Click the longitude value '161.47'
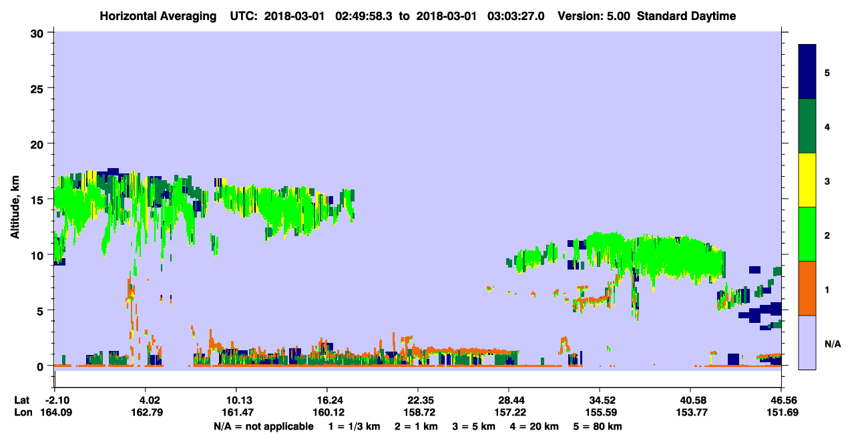 tap(236, 413)
